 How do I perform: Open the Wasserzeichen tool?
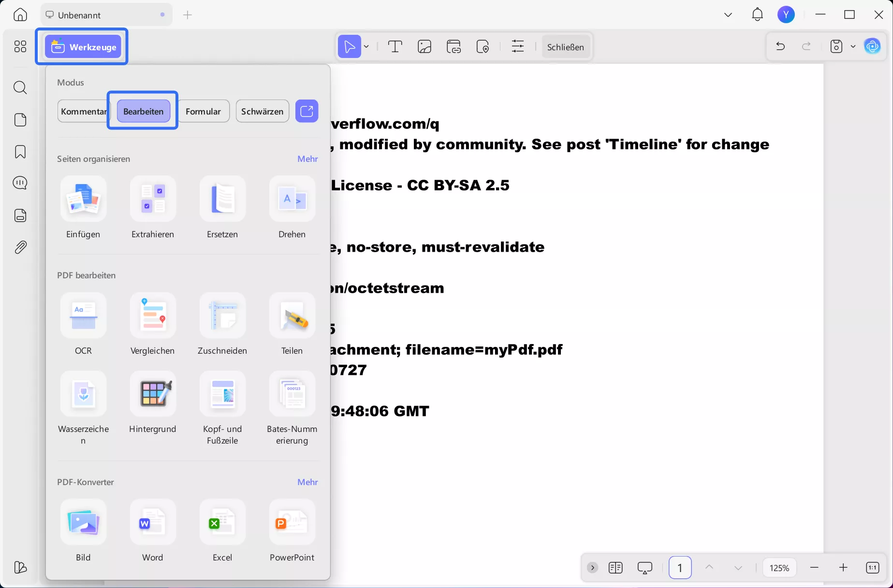(x=83, y=408)
